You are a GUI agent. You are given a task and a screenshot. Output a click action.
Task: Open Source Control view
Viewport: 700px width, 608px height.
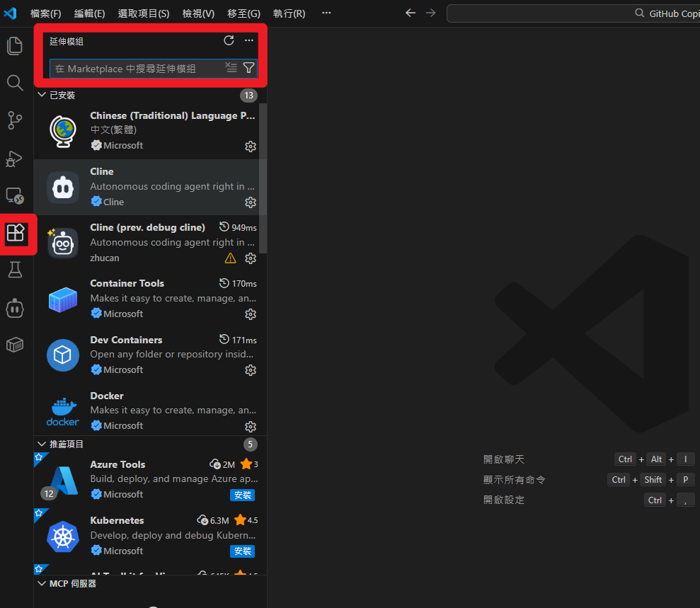coord(15,120)
